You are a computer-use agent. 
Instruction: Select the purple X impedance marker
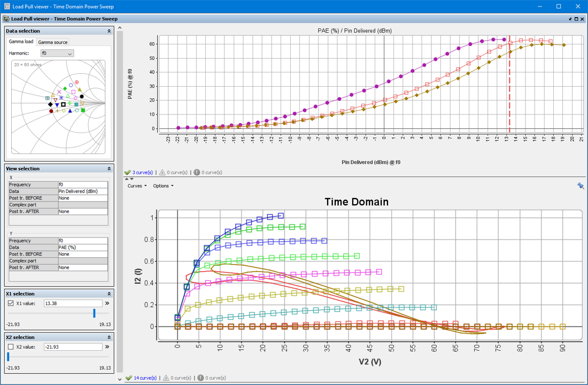[59, 92]
